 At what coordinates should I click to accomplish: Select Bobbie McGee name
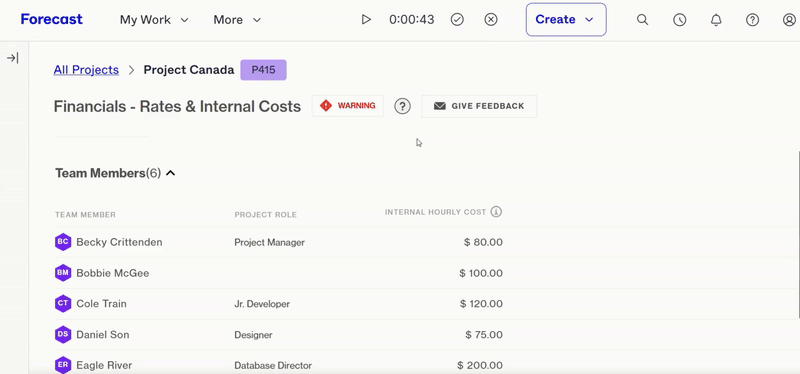click(113, 273)
